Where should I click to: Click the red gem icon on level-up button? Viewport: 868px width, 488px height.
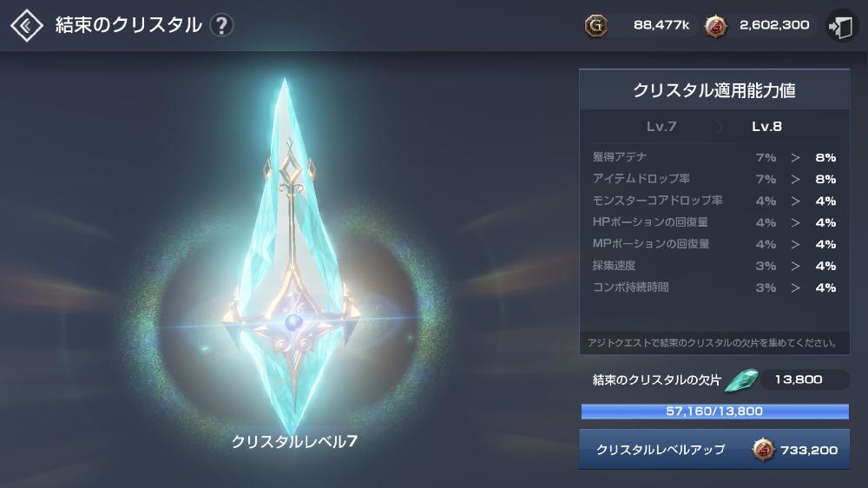coord(763,450)
